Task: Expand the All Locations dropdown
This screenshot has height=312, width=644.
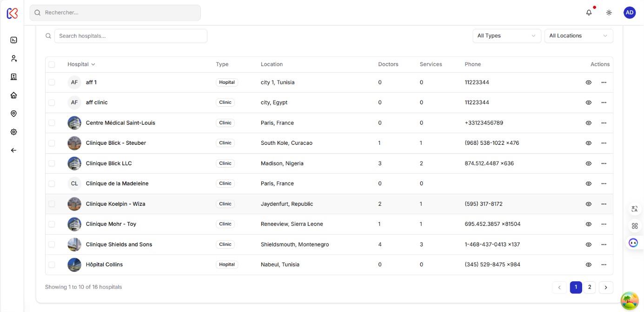Action: point(578,35)
